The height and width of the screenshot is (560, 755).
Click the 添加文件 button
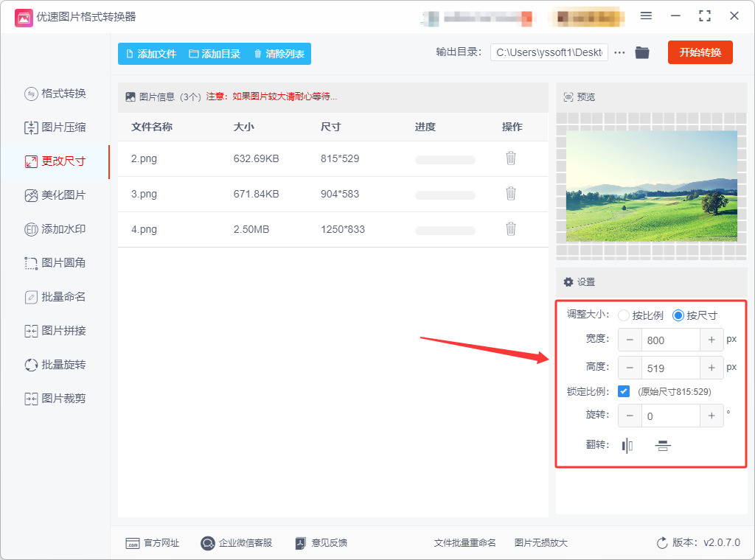[x=151, y=54]
